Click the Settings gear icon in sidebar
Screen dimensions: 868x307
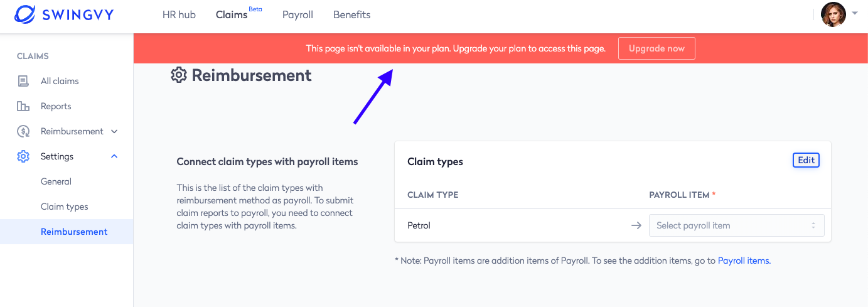click(x=23, y=156)
